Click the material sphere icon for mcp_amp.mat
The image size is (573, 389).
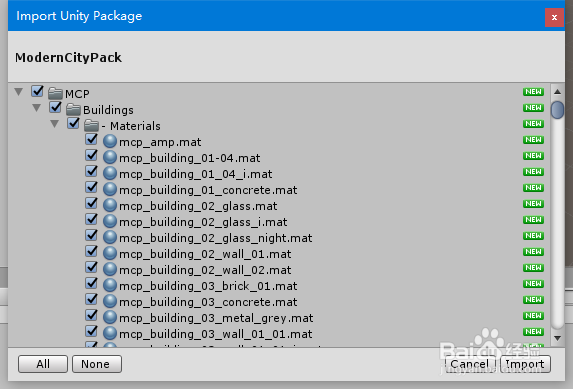click(x=110, y=141)
